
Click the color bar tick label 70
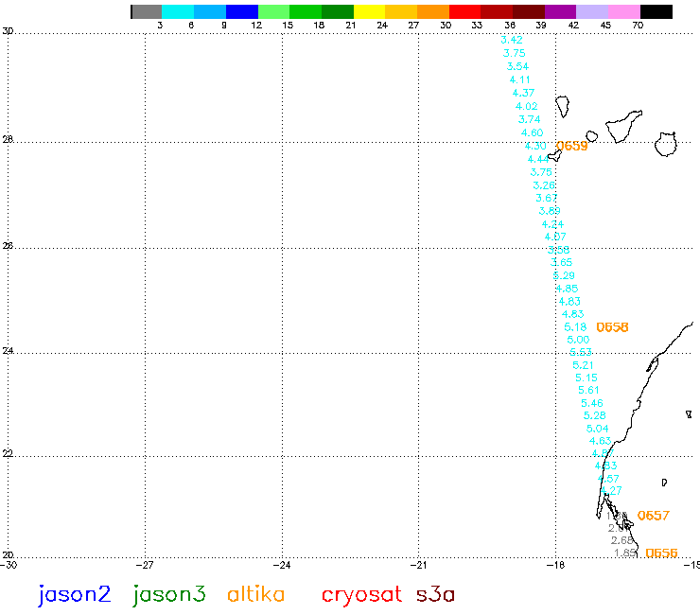[638, 26]
